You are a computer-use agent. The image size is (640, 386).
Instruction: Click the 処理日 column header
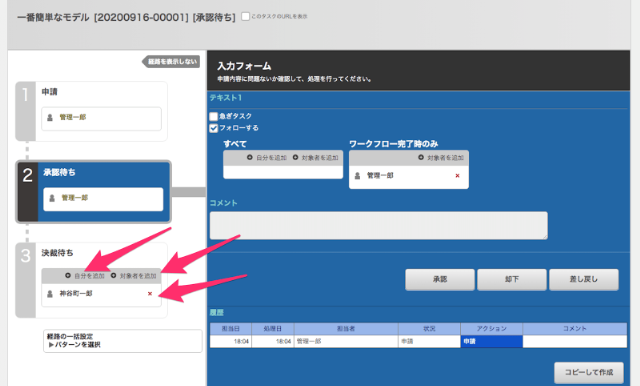point(273,329)
